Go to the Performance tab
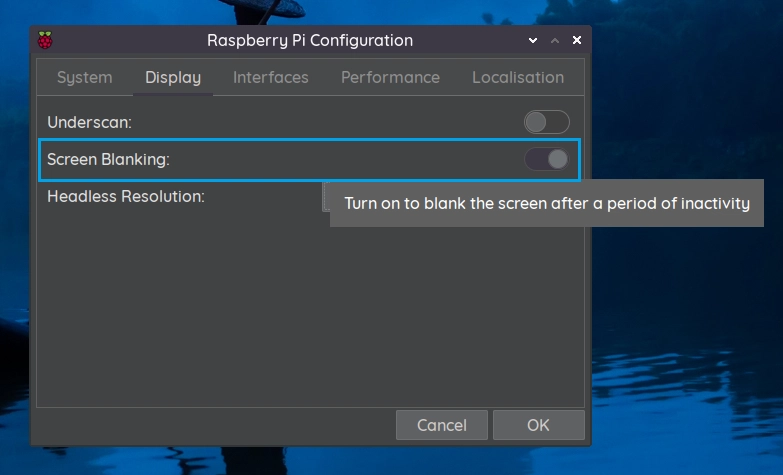The height and width of the screenshot is (475, 783). click(x=391, y=77)
